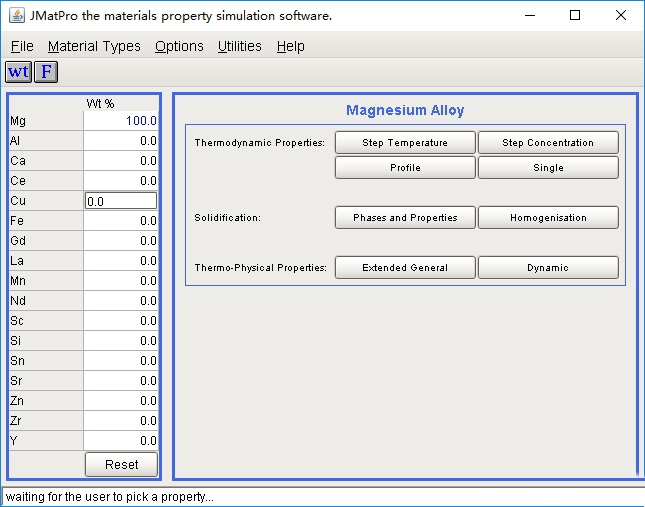Screen dimensions: 645x507
Task: Click the Mg element label
Action: click(18, 121)
